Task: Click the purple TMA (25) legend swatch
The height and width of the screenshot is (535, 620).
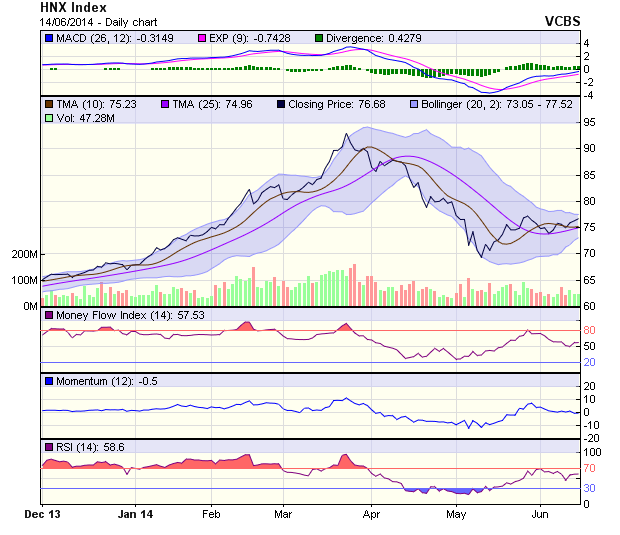Action: (166, 103)
